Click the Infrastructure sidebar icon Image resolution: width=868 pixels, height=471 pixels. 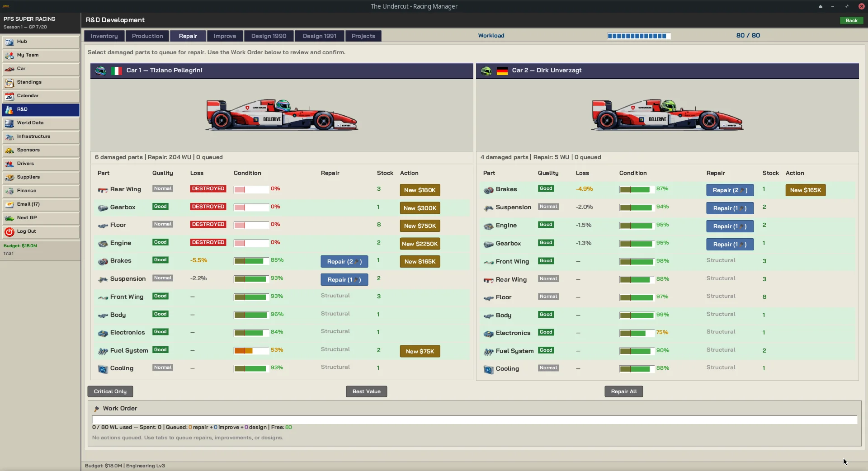(x=9, y=137)
